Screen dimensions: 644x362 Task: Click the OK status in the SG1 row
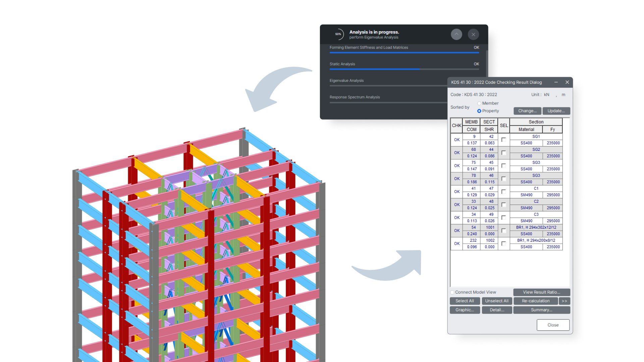[457, 140]
